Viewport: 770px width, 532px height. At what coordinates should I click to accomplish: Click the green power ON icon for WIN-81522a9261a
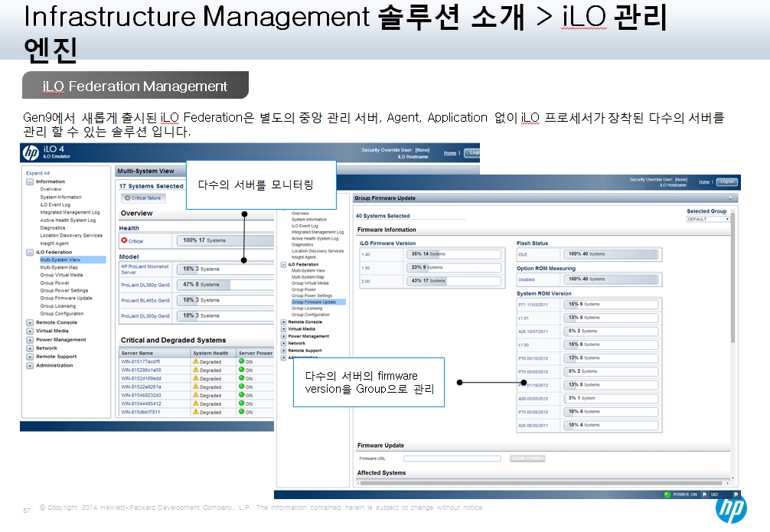[242, 386]
